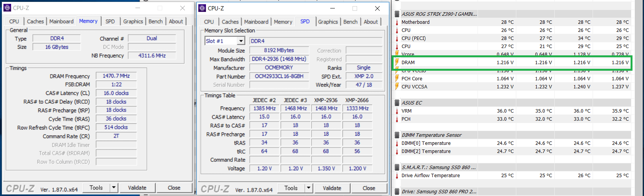Click the ASUS EC sensor group icon

click(397, 103)
